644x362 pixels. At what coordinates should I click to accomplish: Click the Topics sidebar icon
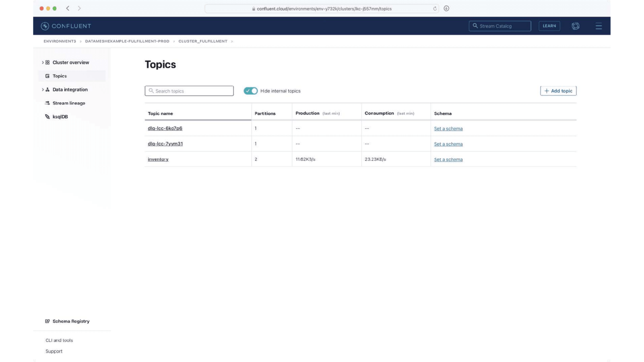pos(47,76)
